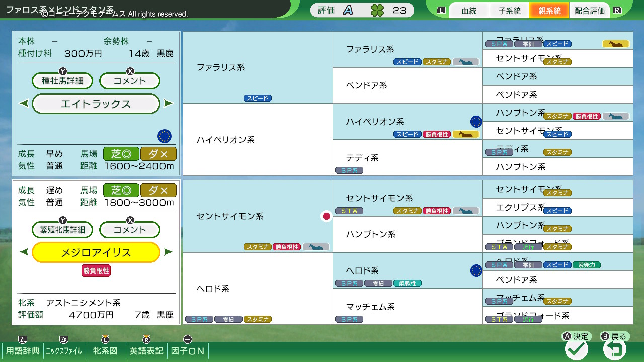Go to previous stallion before エイトラックス
This screenshot has height=362, width=644.
24,104
